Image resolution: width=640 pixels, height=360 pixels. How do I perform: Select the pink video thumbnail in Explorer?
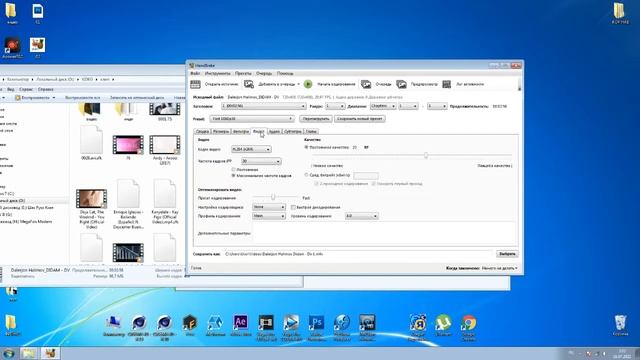tap(128, 145)
